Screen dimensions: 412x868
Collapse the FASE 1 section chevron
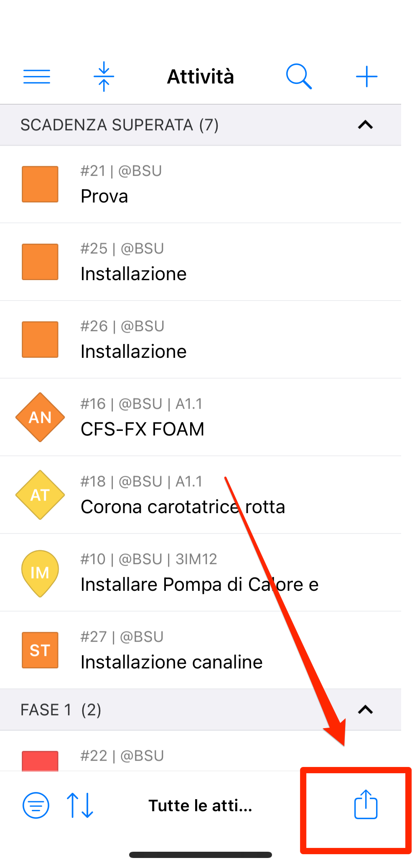tap(366, 710)
